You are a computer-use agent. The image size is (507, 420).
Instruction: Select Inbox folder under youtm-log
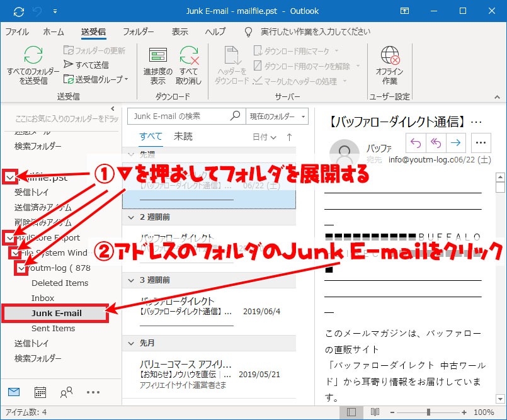tap(43, 298)
